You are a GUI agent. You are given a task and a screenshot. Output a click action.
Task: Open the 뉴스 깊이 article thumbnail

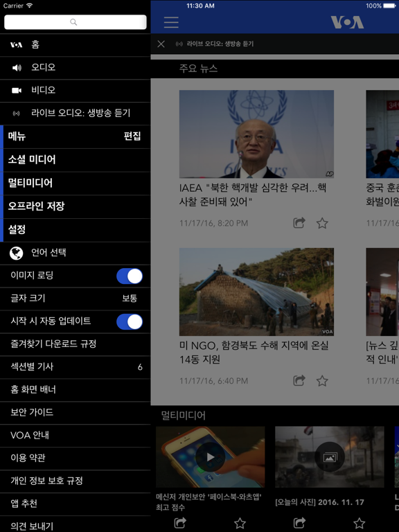(x=382, y=292)
